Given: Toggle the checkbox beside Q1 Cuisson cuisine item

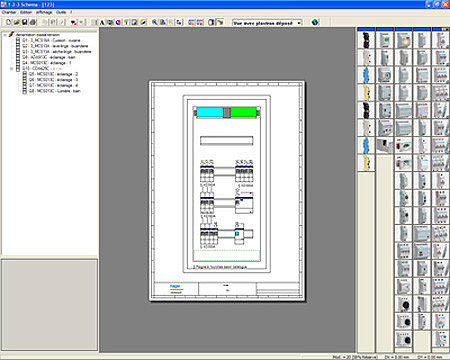Looking at the screenshot, I should 18,40.
